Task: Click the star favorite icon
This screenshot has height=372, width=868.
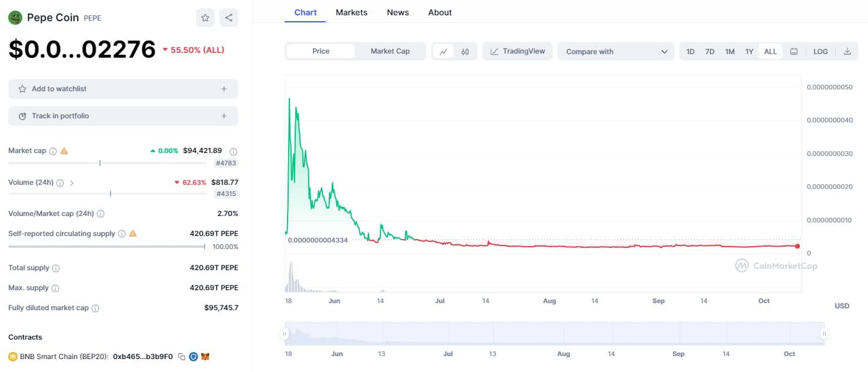Action: (x=205, y=18)
